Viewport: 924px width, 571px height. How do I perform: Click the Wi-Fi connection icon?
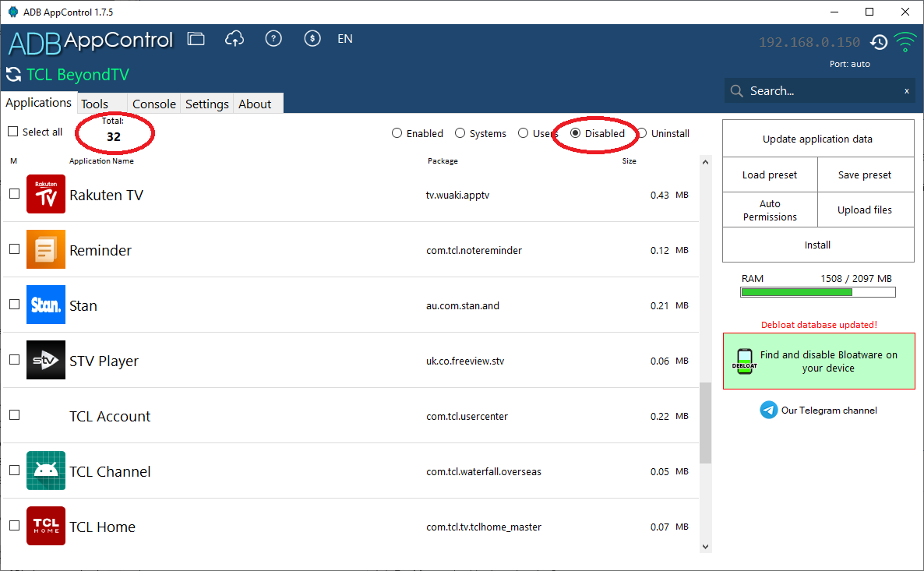905,42
